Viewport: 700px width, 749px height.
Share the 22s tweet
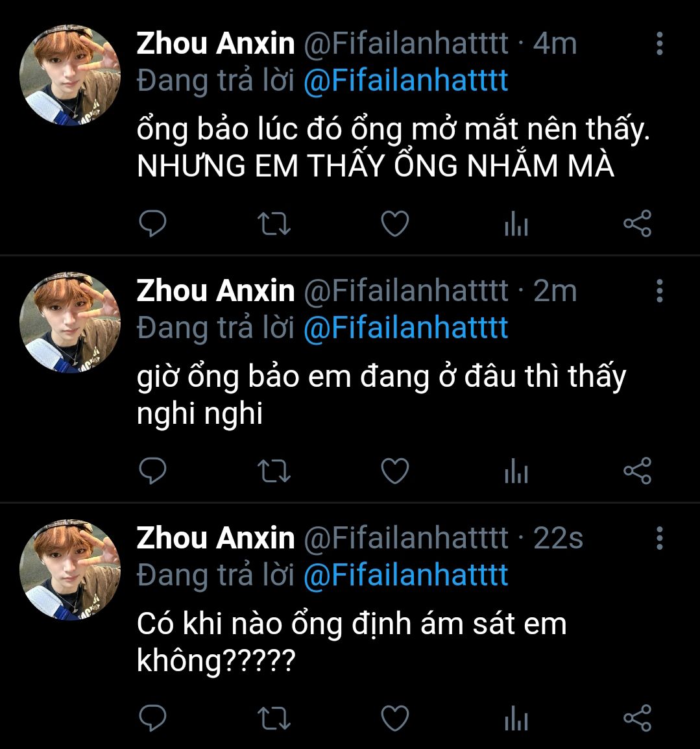tap(638, 717)
